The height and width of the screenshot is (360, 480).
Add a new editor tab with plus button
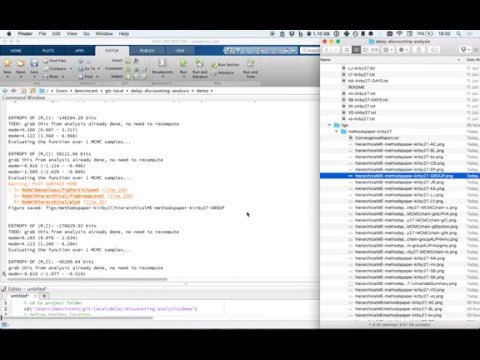(44, 296)
